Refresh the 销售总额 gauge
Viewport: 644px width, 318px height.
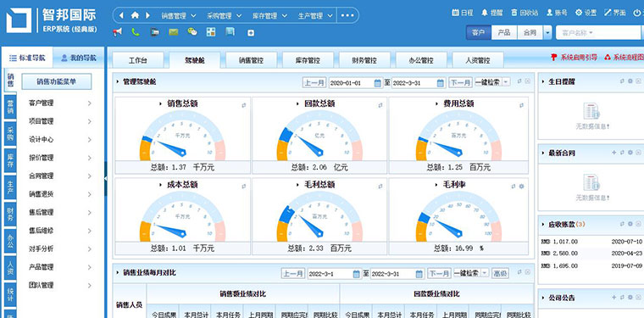point(243,105)
